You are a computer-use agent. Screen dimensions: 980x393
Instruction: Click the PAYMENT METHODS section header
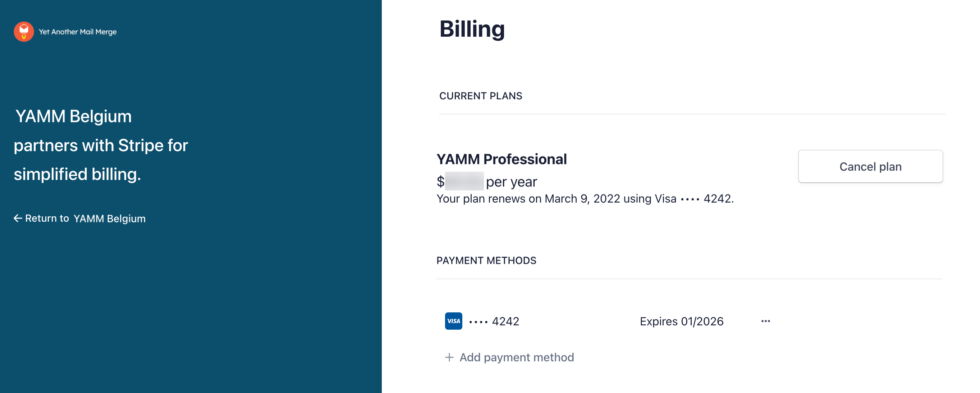coord(486,261)
